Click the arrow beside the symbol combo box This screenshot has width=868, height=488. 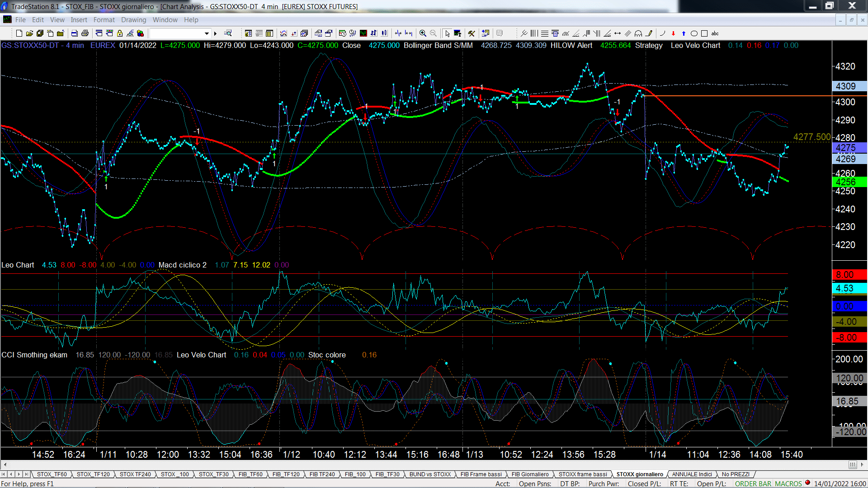[x=215, y=33]
